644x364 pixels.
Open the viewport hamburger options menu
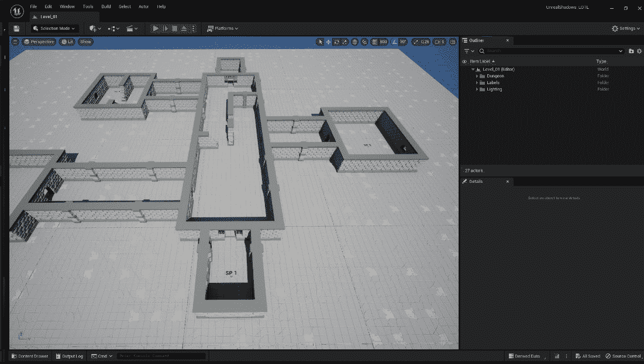tap(15, 42)
